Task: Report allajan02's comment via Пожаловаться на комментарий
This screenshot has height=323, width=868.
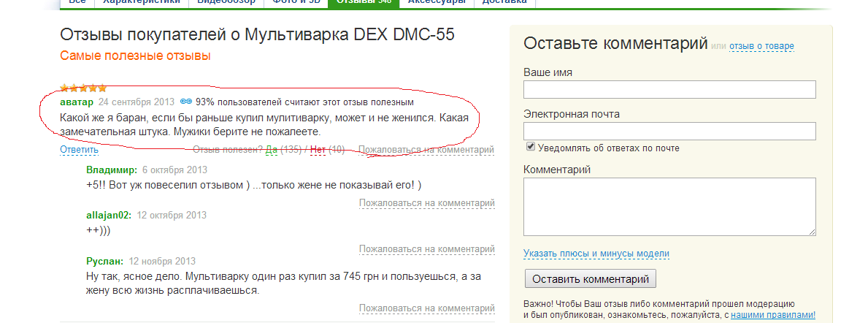Action: (426, 249)
